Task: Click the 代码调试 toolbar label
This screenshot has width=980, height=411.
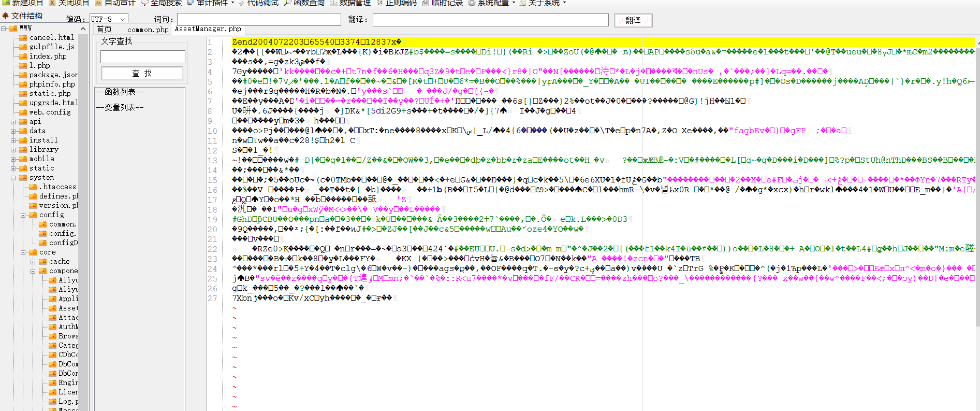Action: click(x=263, y=3)
